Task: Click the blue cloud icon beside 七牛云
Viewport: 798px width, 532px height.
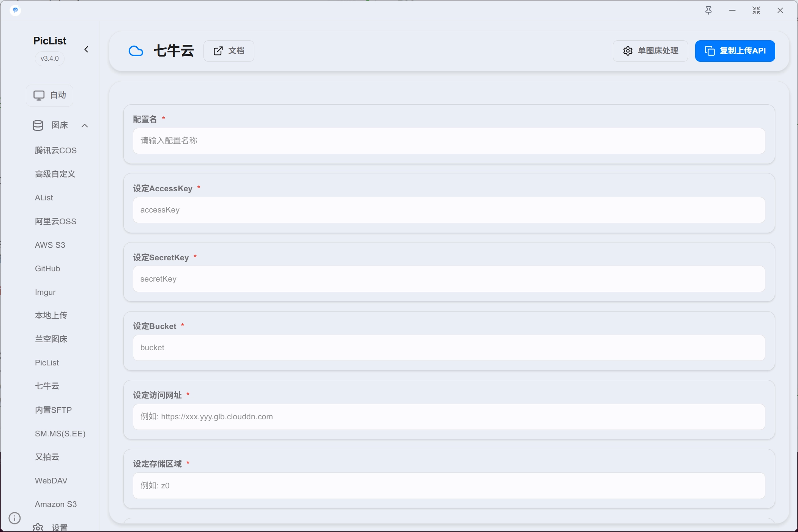Action: (136, 51)
